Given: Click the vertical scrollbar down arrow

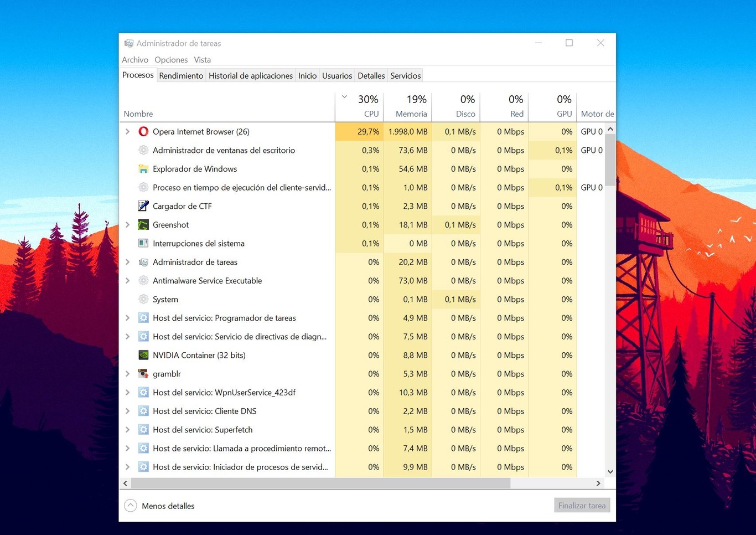Looking at the screenshot, I should click(x=610, y=472).
